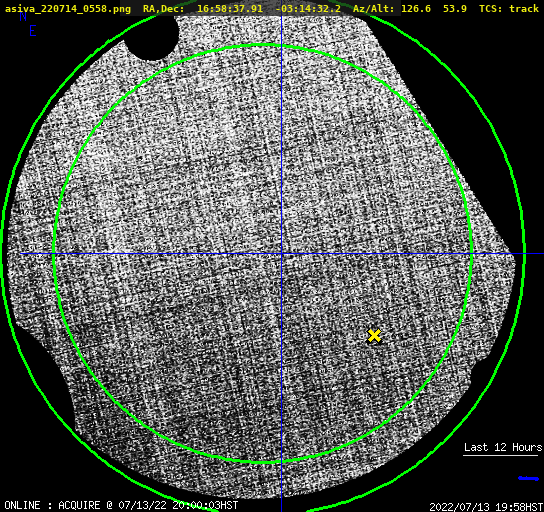Click the RA value 16:58:37.91
This screenshot has height=512, width=544.
[230, 9]
